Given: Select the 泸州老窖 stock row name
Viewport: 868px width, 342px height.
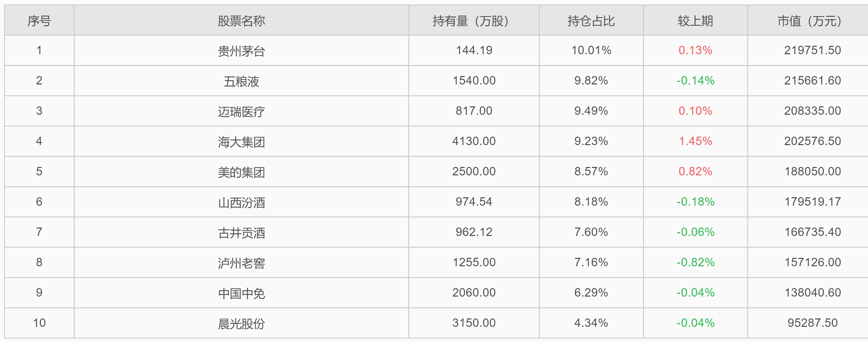Looking at the screenshot, I should point(241,263).
